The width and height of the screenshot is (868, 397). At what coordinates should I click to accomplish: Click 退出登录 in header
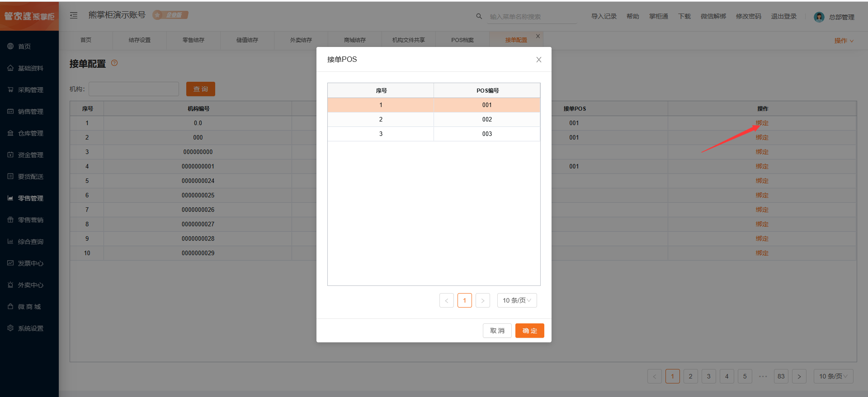[x=784, y=16]
